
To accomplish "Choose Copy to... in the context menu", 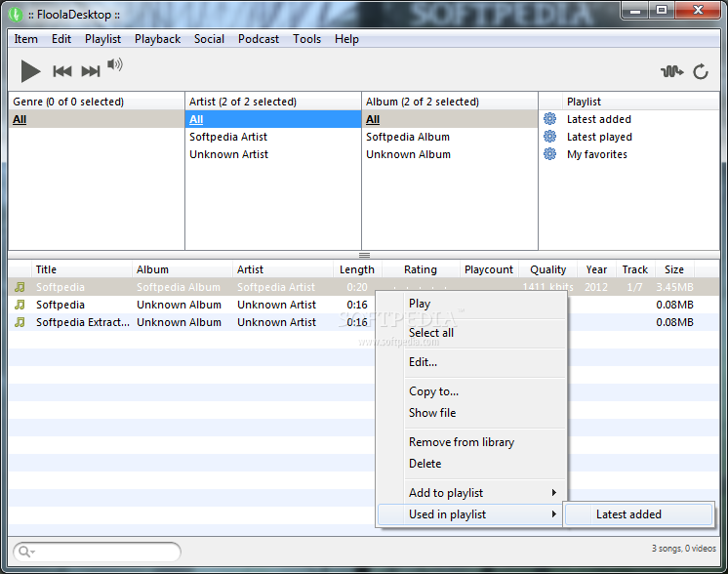I will pos(471,391).
